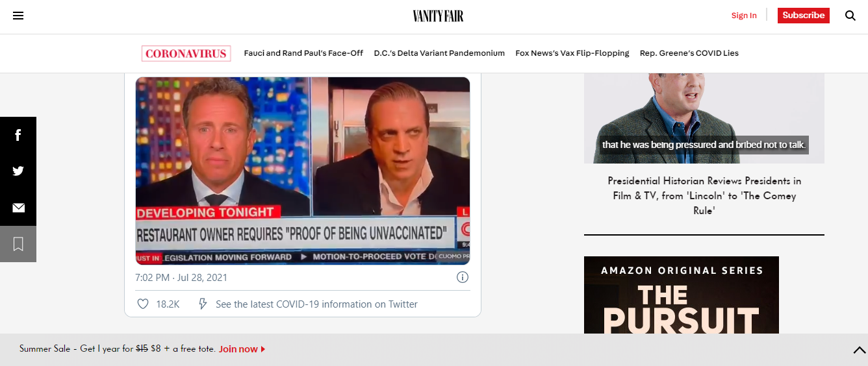The image size is (868, 366).
Task: Click the lightning bolt icon in tweet
Action: click(x=203, y=304)
